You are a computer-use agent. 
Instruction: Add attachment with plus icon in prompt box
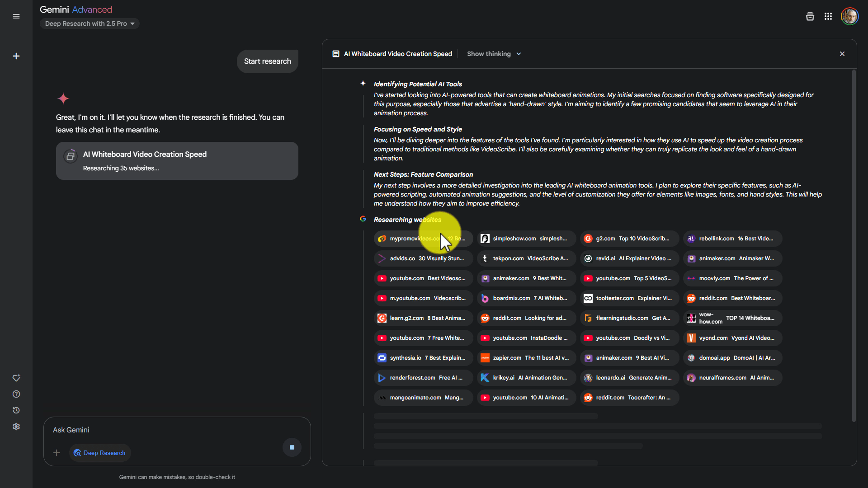pos(57,453)
